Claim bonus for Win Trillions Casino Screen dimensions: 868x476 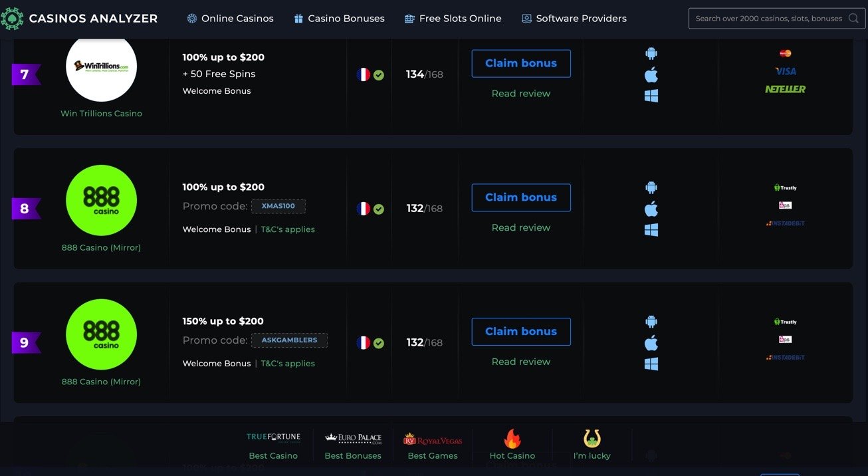click(521, 63)
